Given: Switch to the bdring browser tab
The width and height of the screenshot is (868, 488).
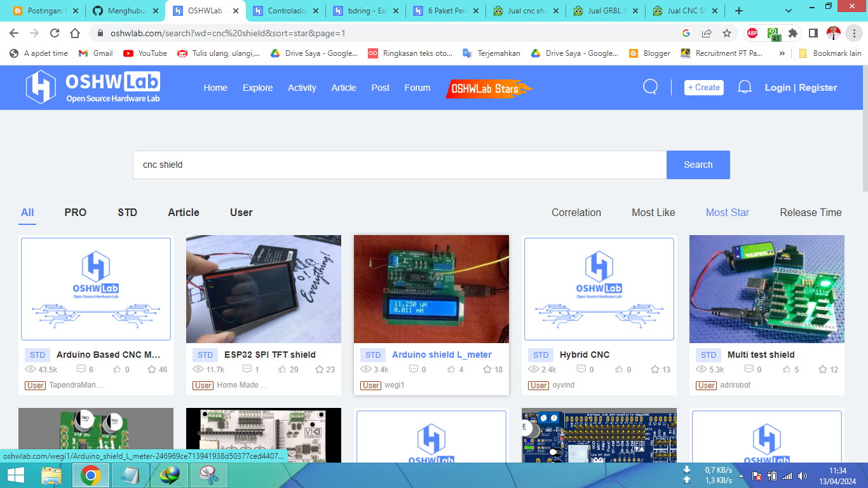Looking at the screenshot, I should coord(365,11).
